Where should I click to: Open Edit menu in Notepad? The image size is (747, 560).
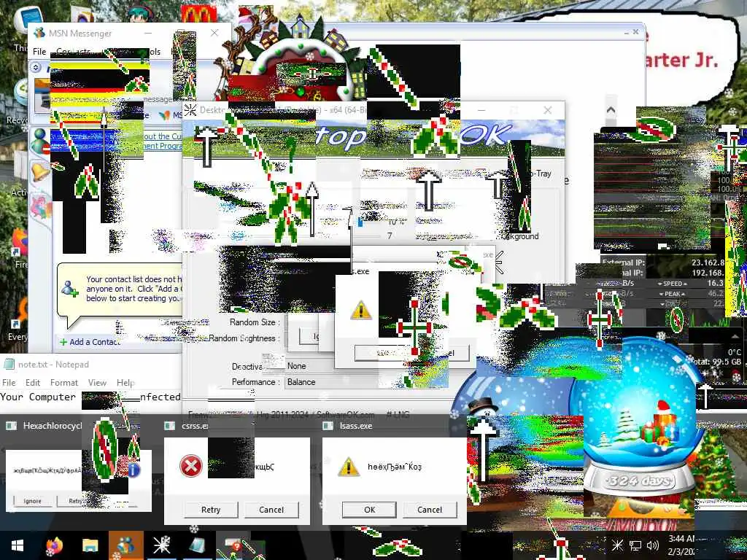tap(33, 382)
